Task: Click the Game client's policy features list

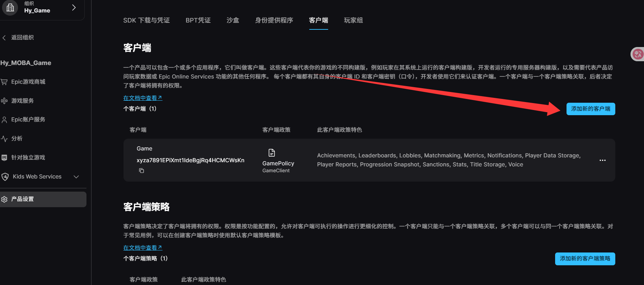Action: [x=449, y=160]
